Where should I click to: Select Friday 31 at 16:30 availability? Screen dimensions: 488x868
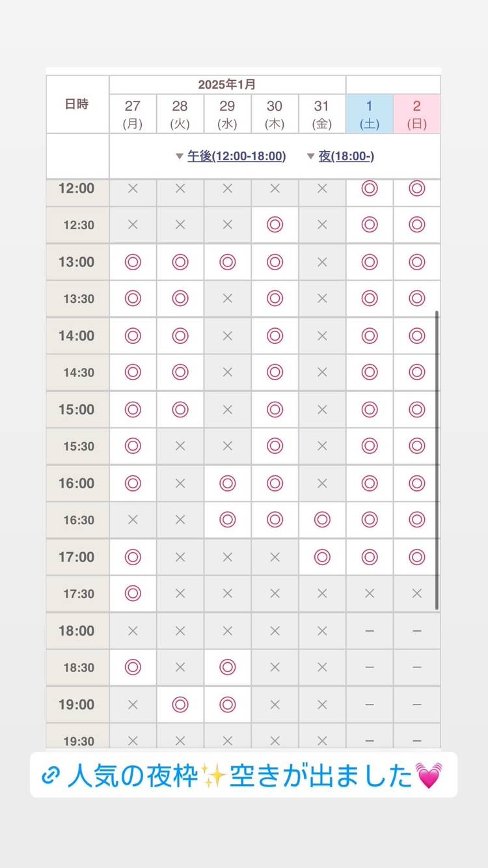click(322, 520)
